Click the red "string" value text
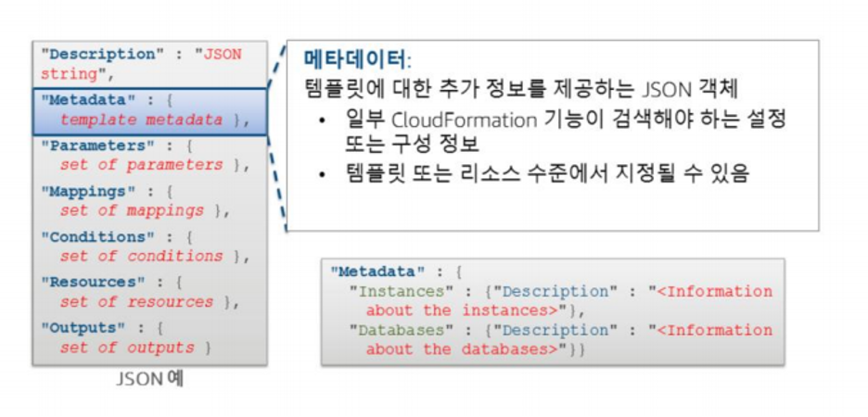This screenshot has height=417, width=868. 70,73
